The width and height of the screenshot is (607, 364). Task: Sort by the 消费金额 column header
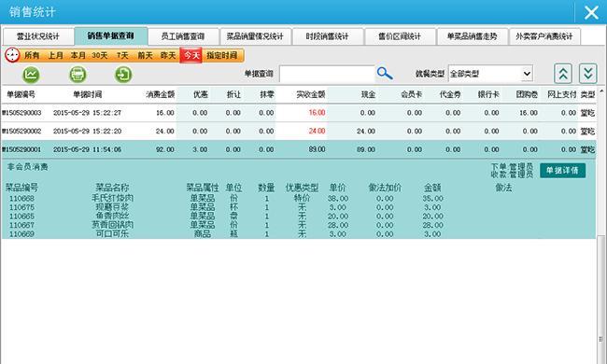161,94
